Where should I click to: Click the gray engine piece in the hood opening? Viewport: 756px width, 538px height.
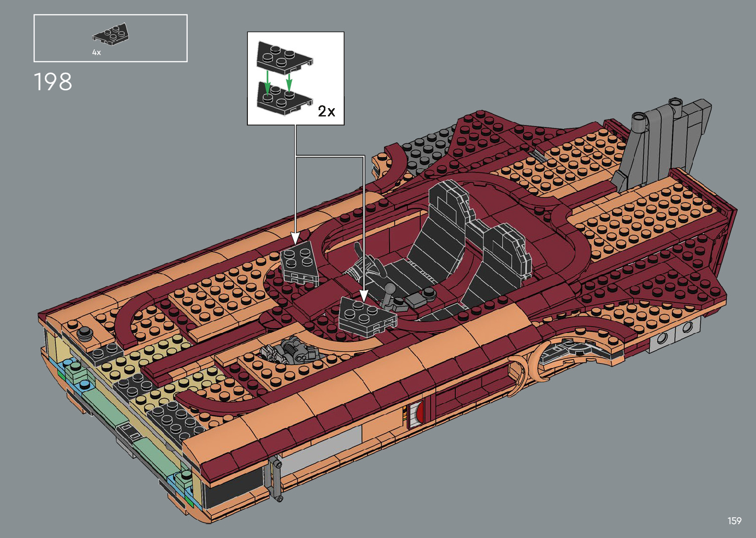[288, 351]
